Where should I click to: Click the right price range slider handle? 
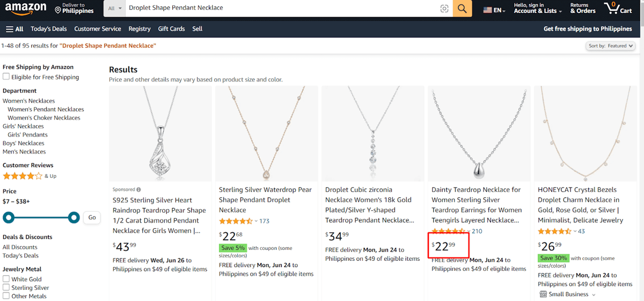pyautogui.click(x=74, y=218)
